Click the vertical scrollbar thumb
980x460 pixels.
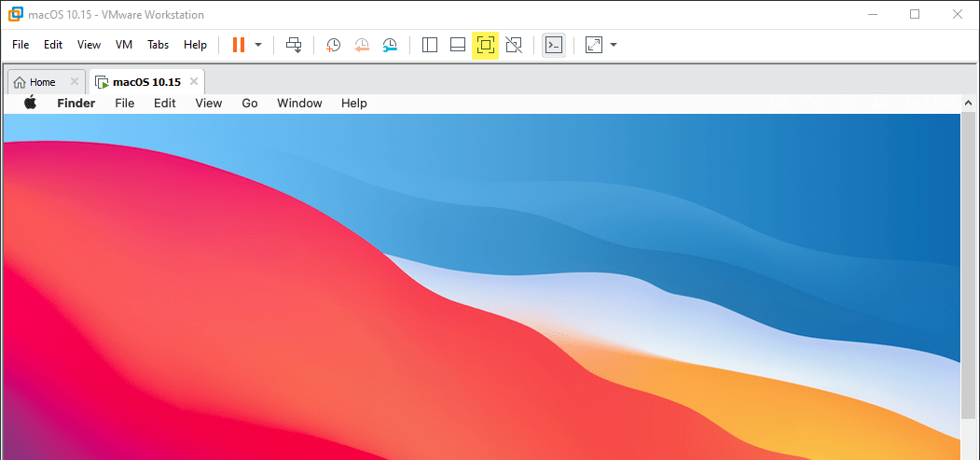(968, 266)
